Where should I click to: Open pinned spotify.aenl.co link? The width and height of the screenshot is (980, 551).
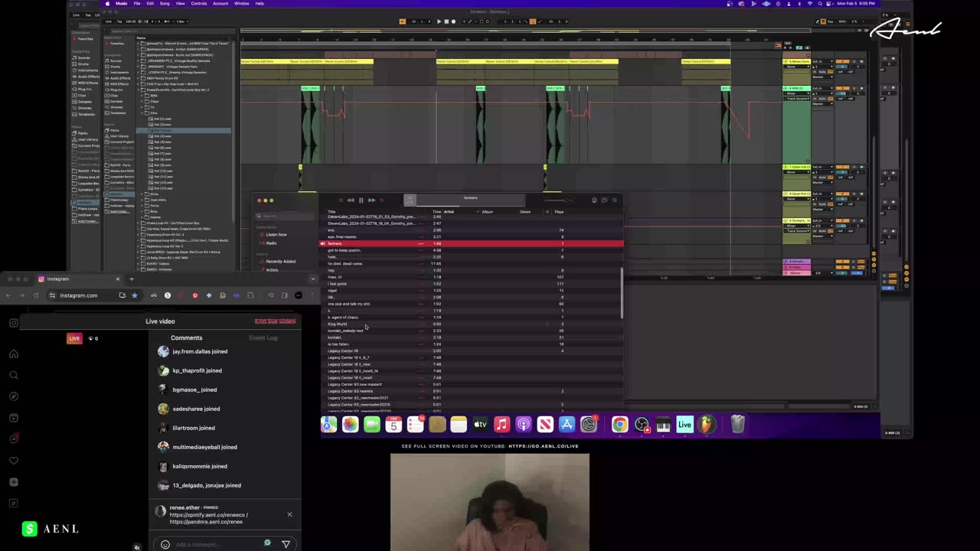(208, 514)
